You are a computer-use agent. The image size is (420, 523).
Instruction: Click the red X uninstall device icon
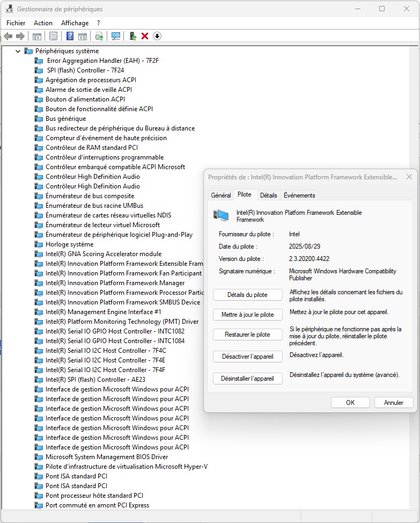(x=145, y=36)
